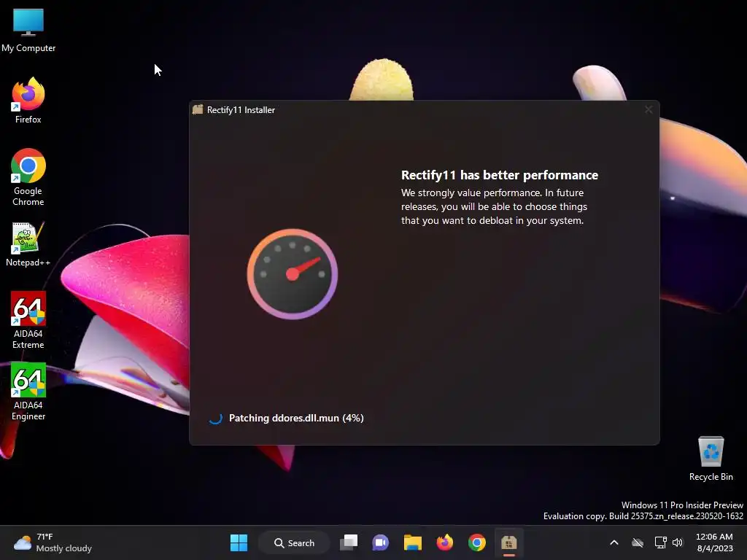Image resolution: width=747 pixels, height=560 pixels.
Task: Open the Windows Start menu
Action: pyautogui.click(x=239, y=542)
